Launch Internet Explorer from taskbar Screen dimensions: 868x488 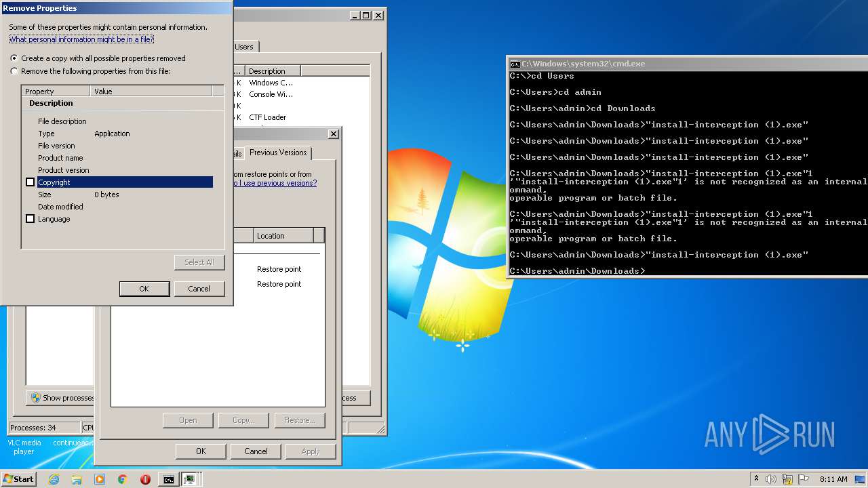[x=54, y=479]
